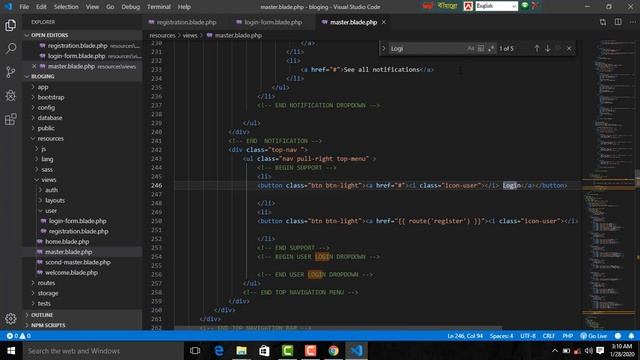The width and height of the screenshot is (640, 360).
Task: Open the English language dropdown
Action: click(497, 6)
